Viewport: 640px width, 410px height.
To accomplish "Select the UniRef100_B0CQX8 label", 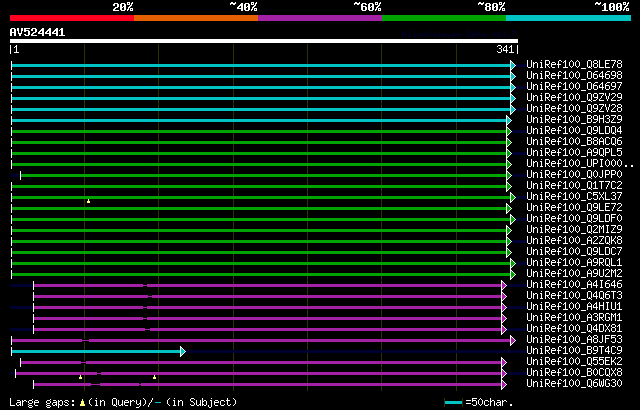I will [x=574, y=373].
